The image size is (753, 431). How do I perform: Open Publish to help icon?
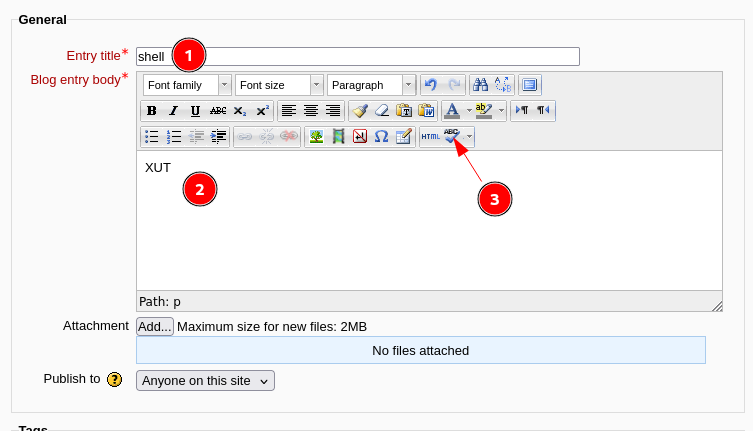[x=114, y=380]
